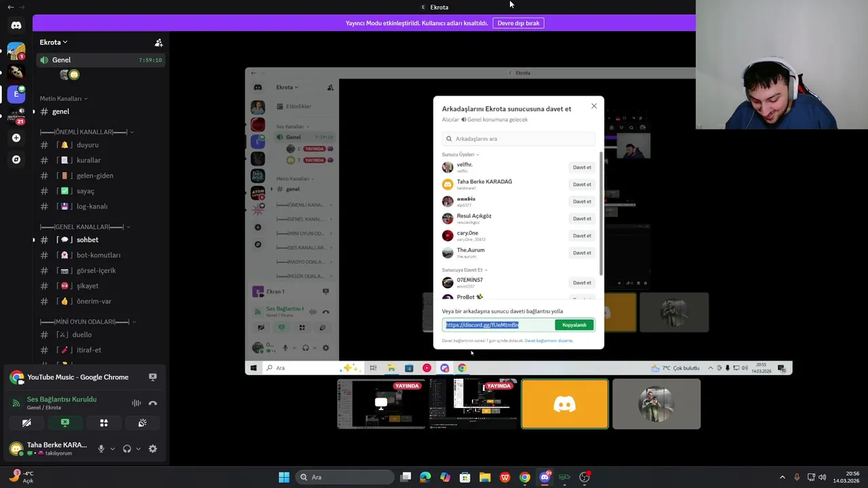Open headphone output options chevron
This screenshot has height=488, width=868.
pyautogui.click(x=138, y=449)
